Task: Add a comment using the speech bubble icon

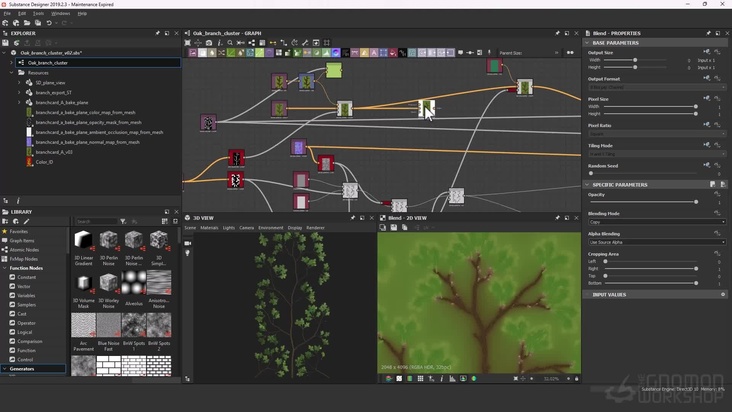Action: [x=460, y=53]
